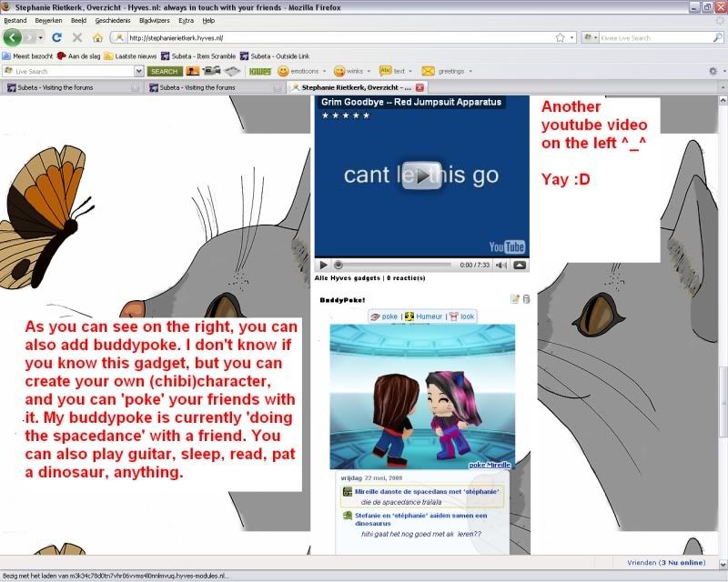Click the BuddyPoke delete trash icon
Image resolution: width=728 pixels, height=582 pixels.
pyautogui.click(x=525, y=298)
